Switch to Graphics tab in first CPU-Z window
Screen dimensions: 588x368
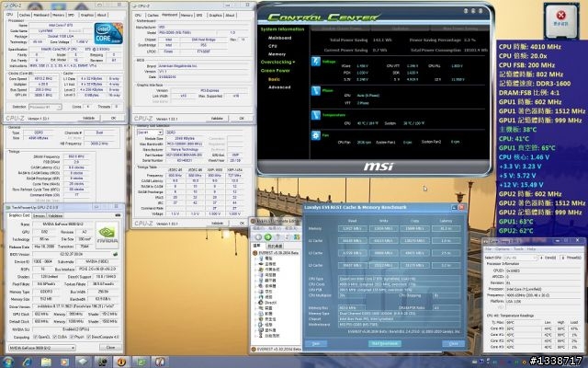87,15
